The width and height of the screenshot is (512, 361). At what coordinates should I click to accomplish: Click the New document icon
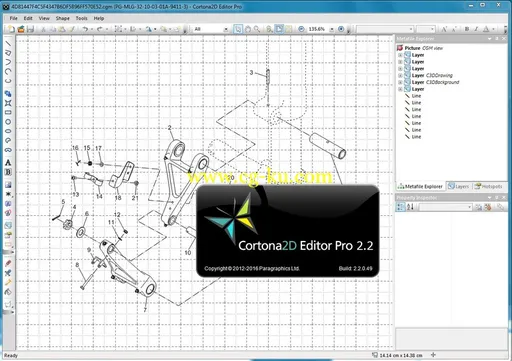point(11,29)
